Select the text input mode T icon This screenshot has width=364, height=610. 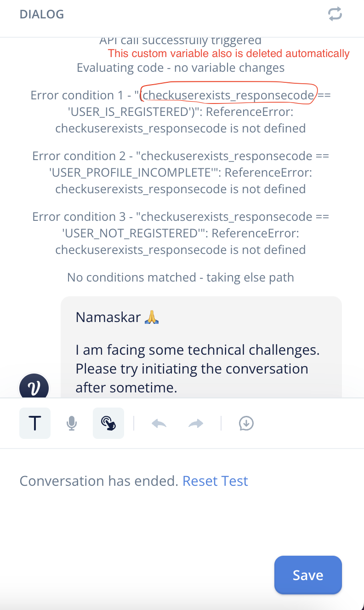point(35,423)
